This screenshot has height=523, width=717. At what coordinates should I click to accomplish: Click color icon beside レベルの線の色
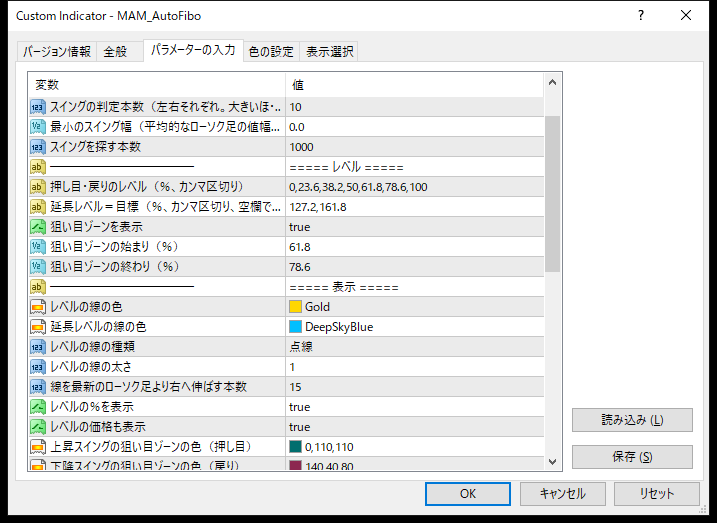[x=37, y=307]
